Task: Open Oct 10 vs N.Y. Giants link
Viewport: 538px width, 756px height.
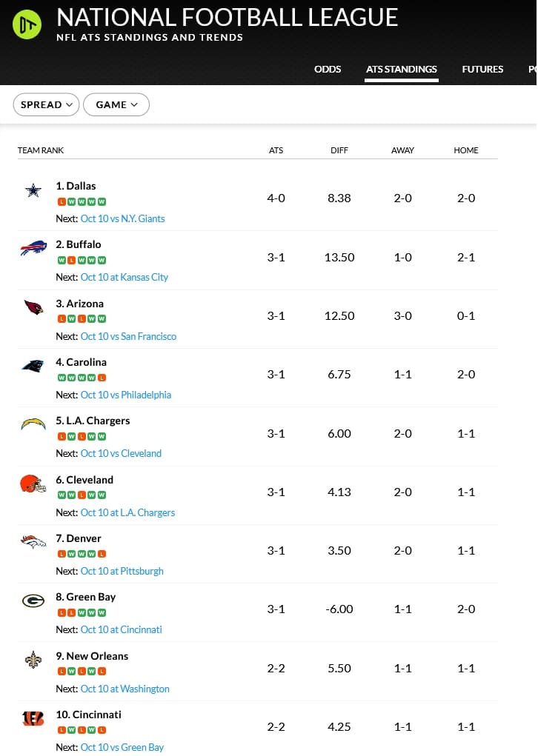Action: pyautogui.click(x=122, y=218)
